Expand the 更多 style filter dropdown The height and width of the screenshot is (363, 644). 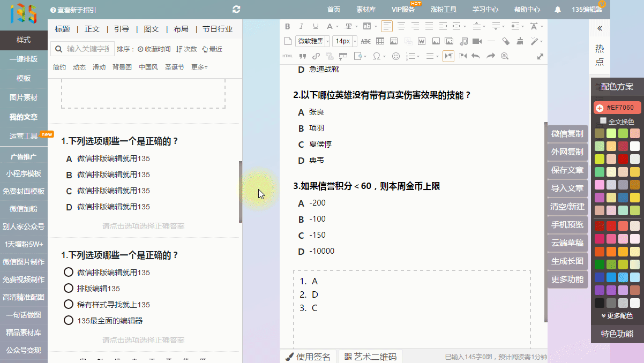click(199, 67)
